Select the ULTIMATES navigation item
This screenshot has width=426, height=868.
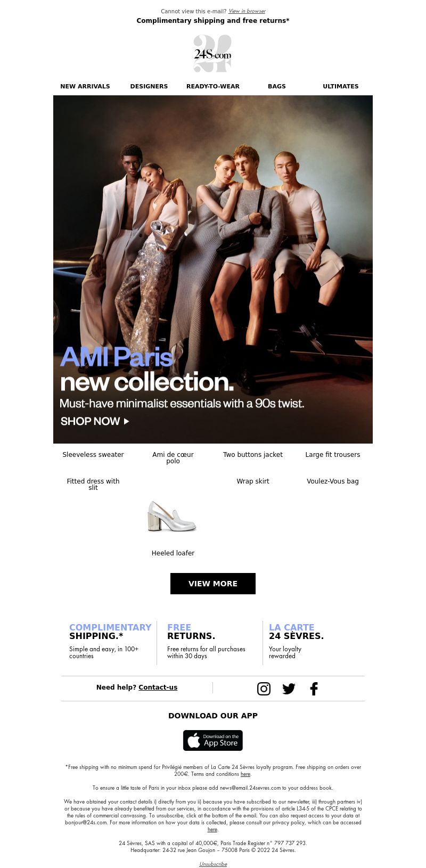(x=341, y=86)
